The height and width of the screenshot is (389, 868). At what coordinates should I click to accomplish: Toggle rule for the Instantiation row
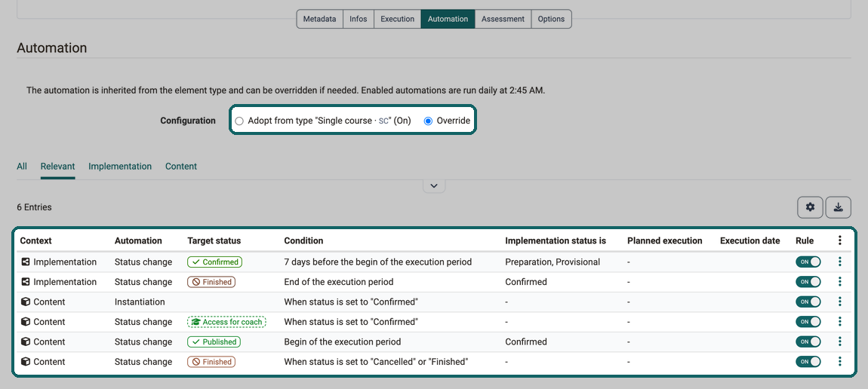point(808,302)
